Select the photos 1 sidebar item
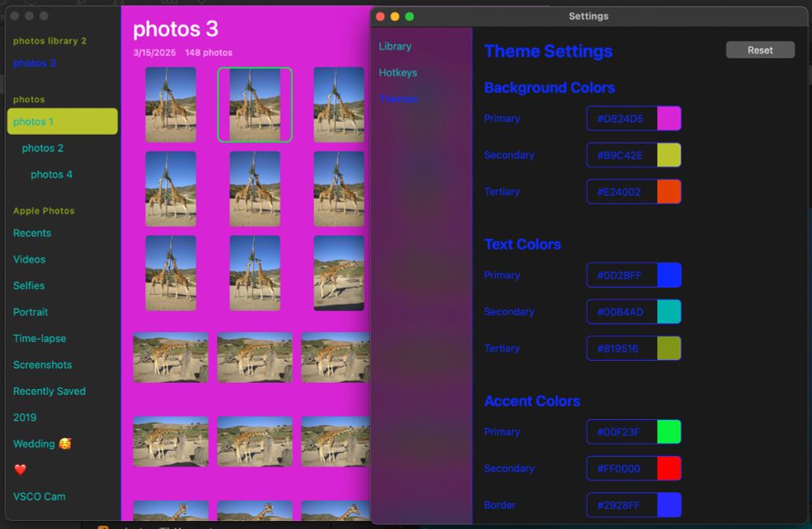The width and height of the screenshot is (812, 529). click(x=63, y=121)
